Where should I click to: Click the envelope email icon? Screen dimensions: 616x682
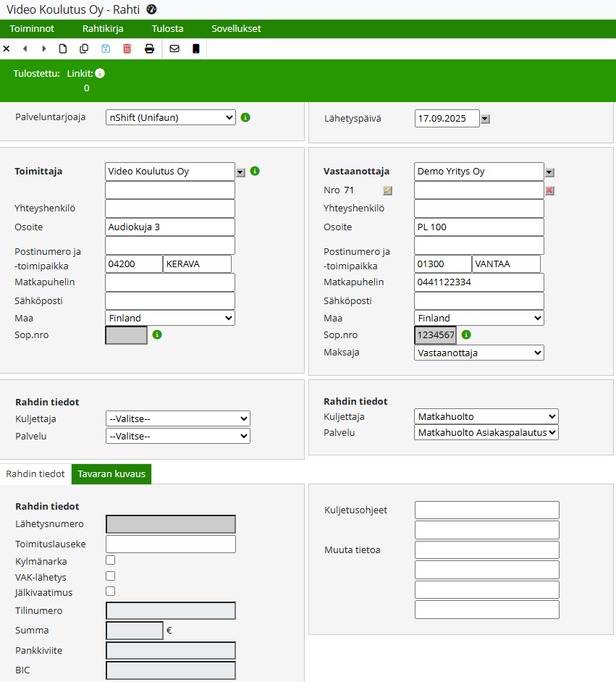(x=174, y=49)
